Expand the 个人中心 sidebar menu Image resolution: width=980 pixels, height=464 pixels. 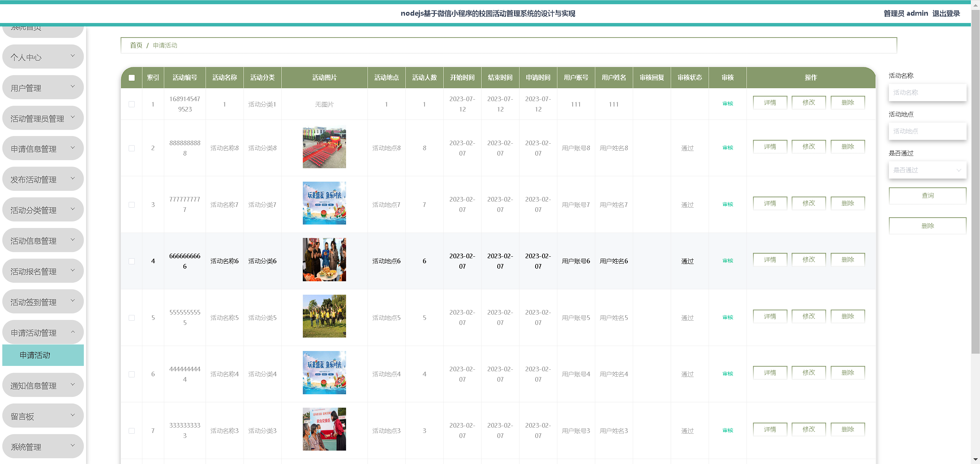[43, 57]
